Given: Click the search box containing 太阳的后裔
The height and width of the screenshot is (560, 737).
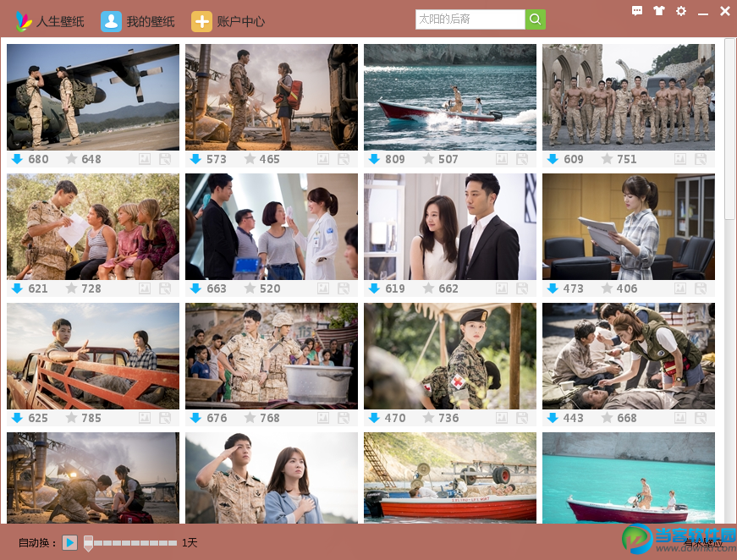Looking at the screenshot, I should 470,19.
